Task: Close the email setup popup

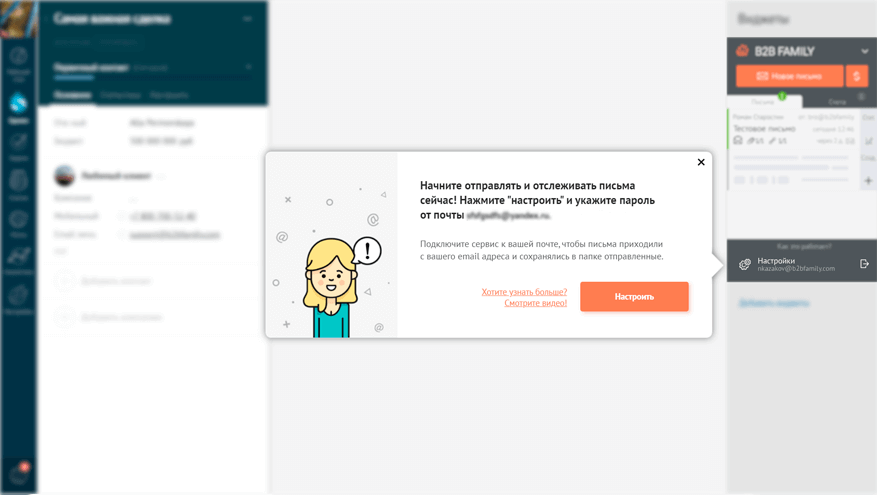Action: point(701,162)
